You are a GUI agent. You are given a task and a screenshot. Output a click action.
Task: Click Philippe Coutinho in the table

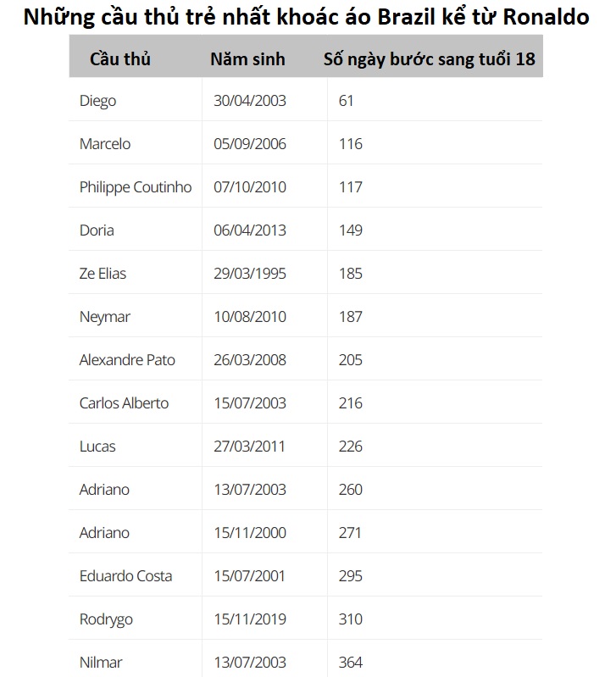tap(136, 187)
